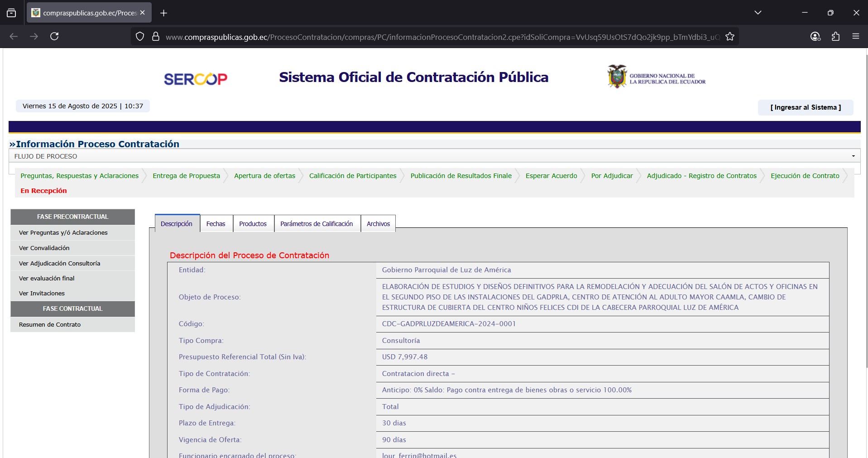The image size is (868, 458).
Task: Switch to the Fechas tab
Action: 216,224
